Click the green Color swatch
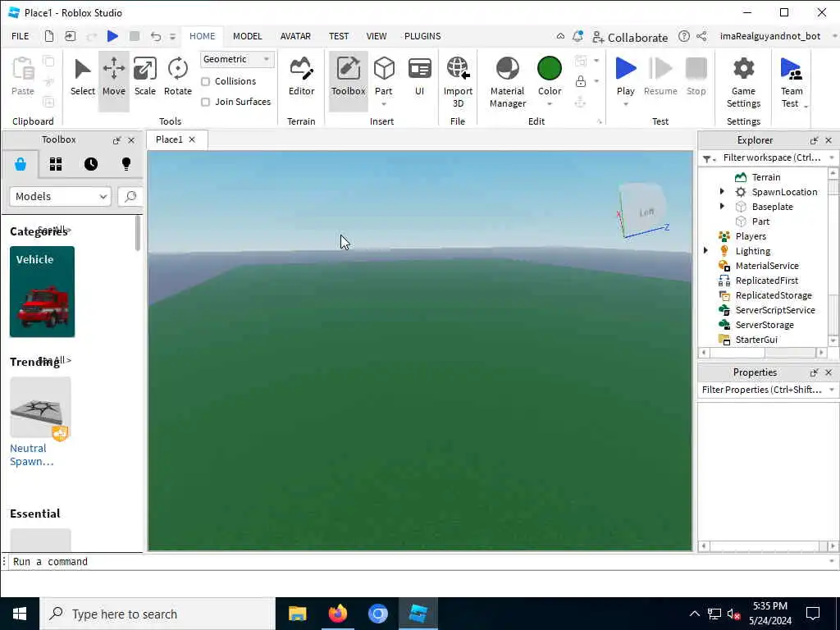This screenshot has height=630, width=840. coord(549,69)
